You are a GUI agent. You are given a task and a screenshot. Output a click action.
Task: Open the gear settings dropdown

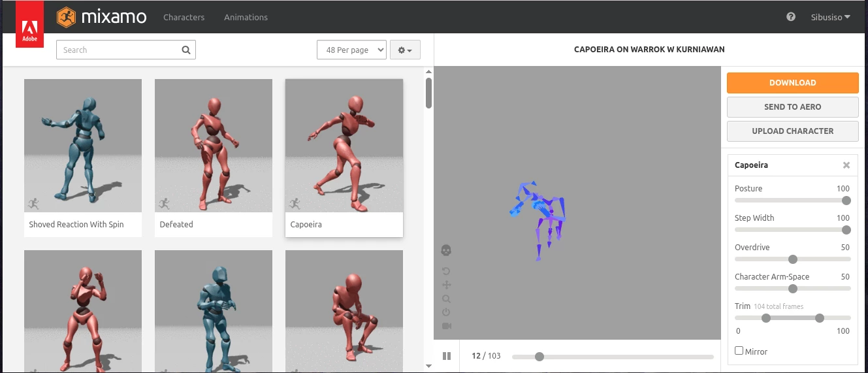[405, 50]
